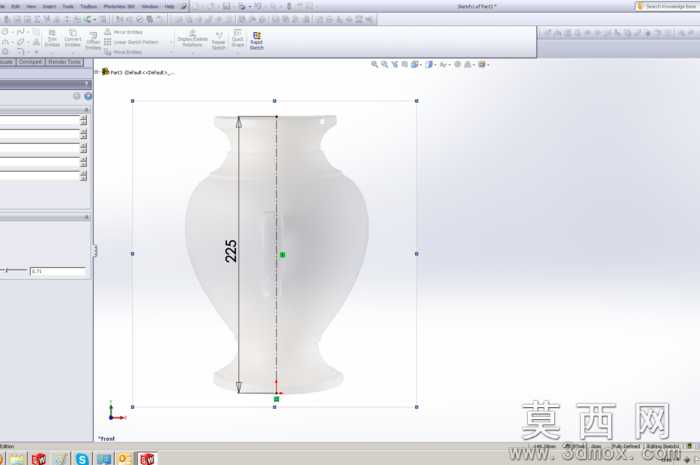Click first property input field
Viewport: 700px width, 465px height.
point(39,120)
